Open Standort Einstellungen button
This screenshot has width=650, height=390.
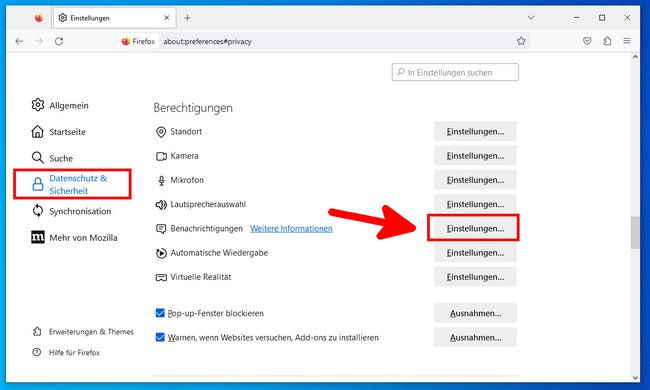point(475,132)
